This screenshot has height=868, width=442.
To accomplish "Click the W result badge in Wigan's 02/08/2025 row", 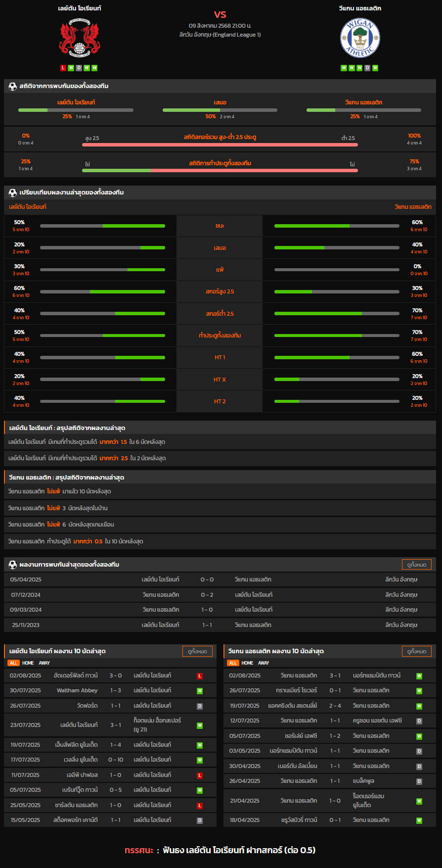I will pos(419,676).
